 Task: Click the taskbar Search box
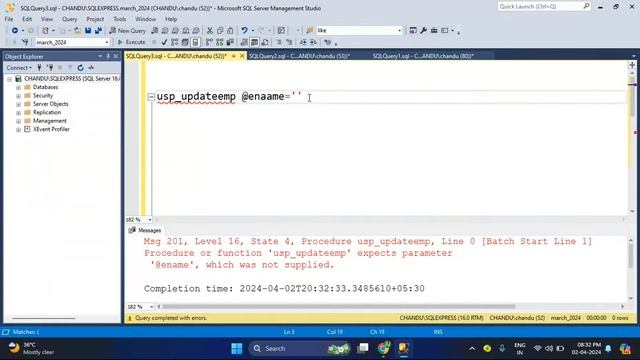pyautogui.click(x=300, y=349)
